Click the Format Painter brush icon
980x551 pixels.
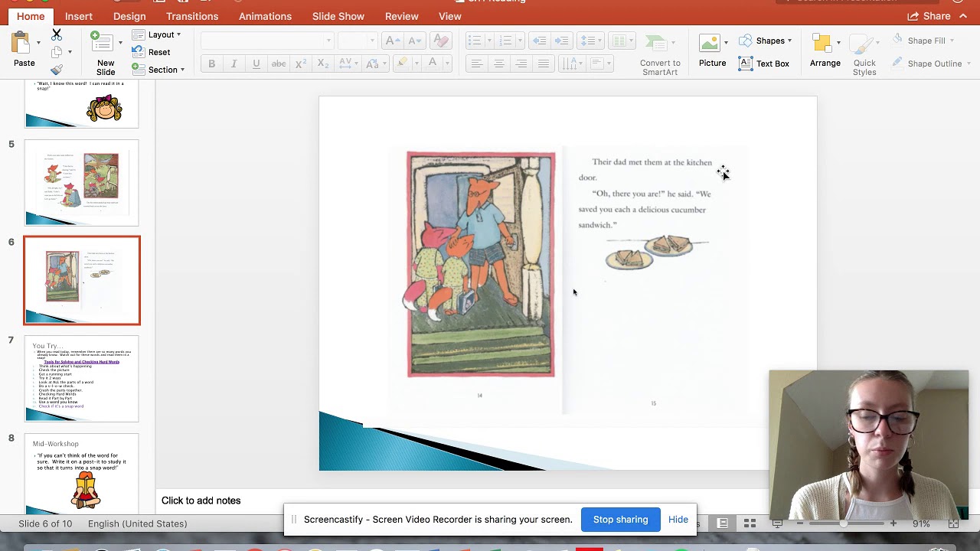coord(56,70)
